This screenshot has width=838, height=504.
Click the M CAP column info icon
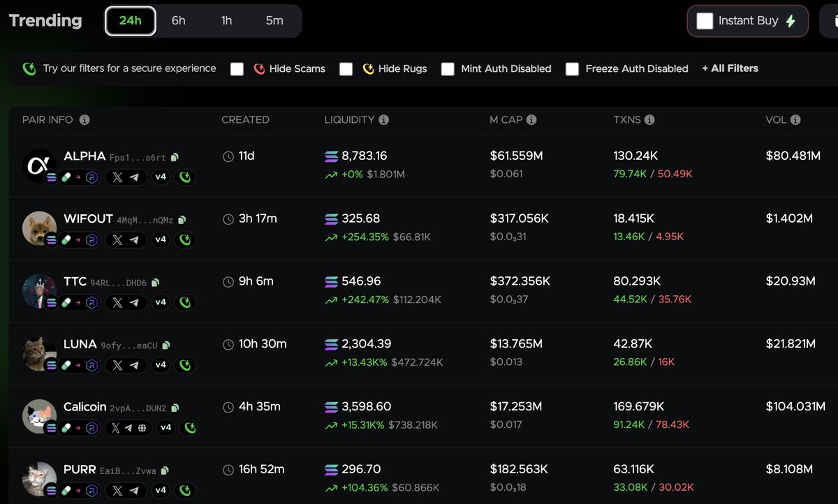point(531,120)
